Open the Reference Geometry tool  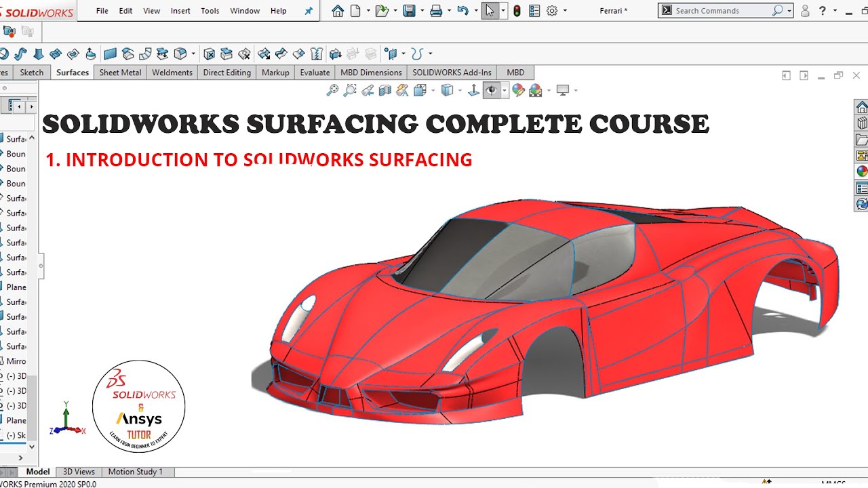(x=391, y=54)
